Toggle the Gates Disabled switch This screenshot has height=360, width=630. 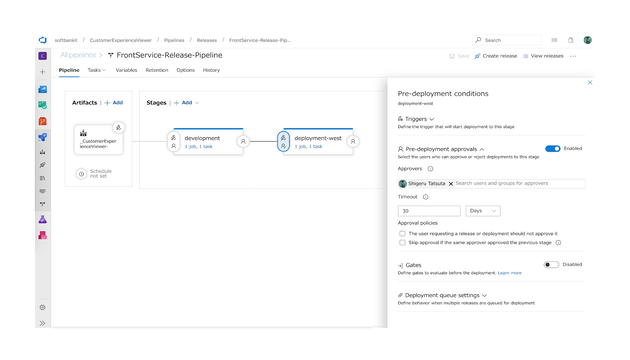click(x=551, y=264)
